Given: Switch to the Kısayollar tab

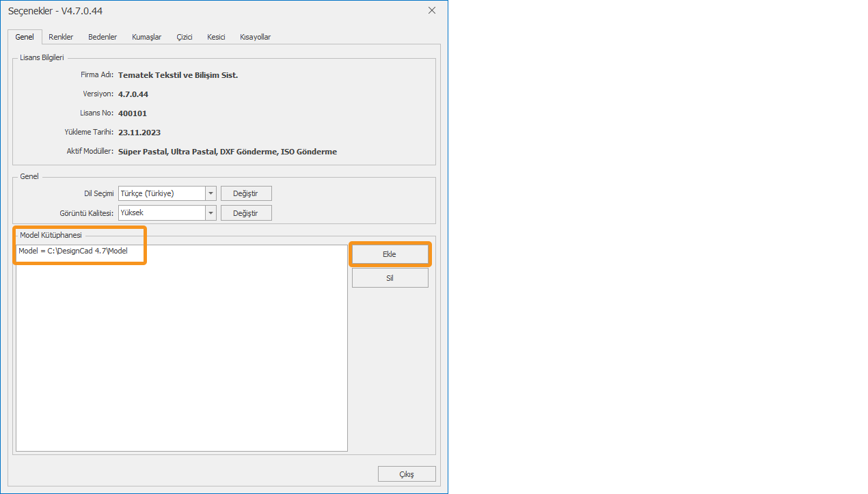Looking at the screenshot, I should coord(255,37).
